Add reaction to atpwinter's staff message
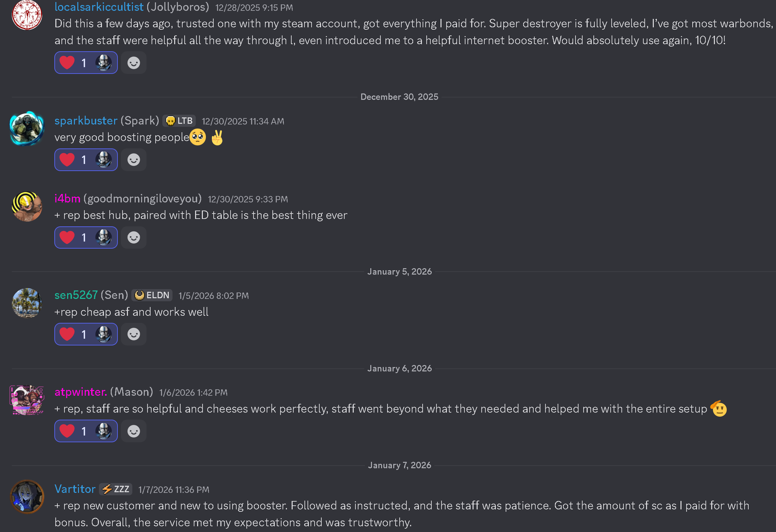The width and height of the screenshot is (776, 532). 134,431
